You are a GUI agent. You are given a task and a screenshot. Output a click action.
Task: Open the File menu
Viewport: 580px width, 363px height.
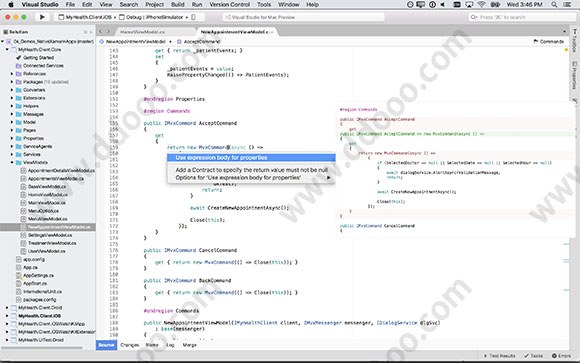[70, 4]
